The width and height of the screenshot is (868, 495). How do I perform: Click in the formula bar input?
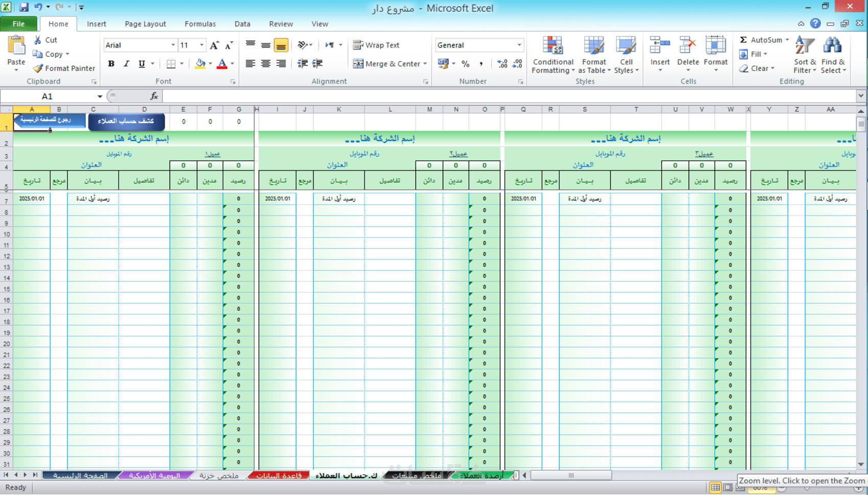[x=508, y=96]
